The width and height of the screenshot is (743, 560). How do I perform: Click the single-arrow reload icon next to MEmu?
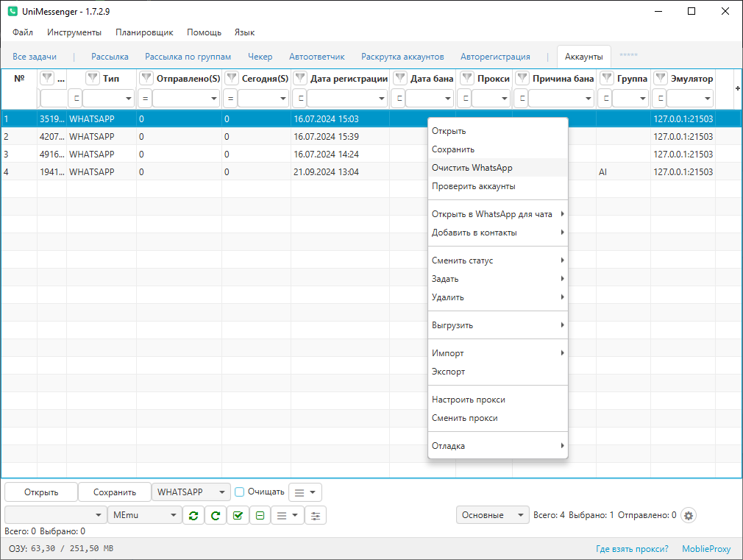[x=215, y=515]
